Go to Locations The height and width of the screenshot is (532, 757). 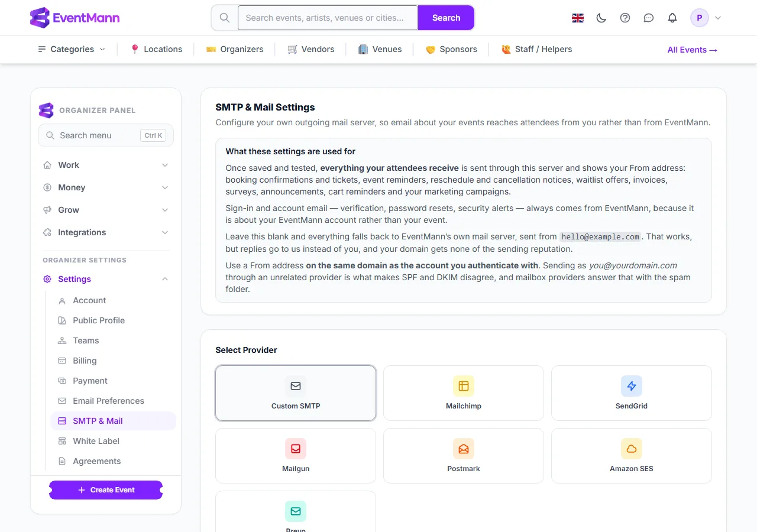pos(156,49)
